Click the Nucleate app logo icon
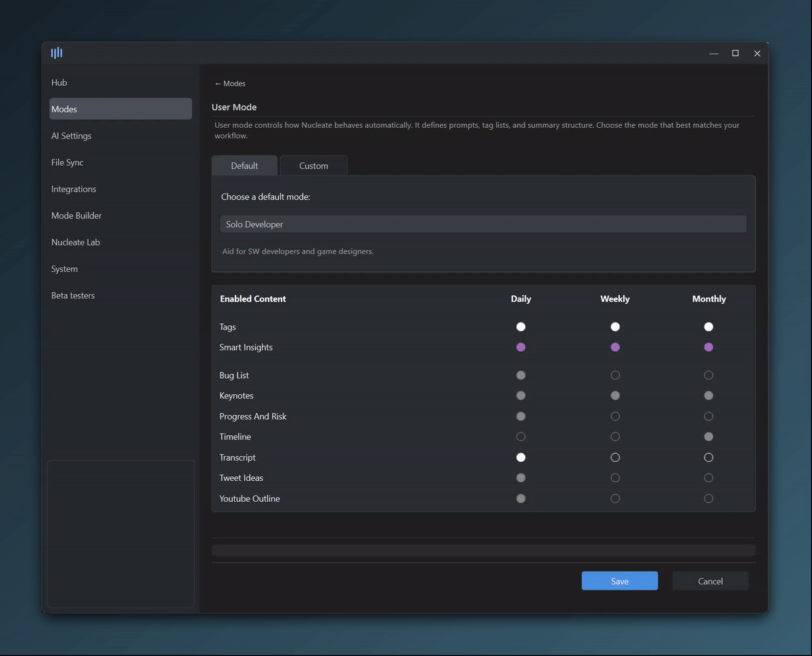812x656 pixels. click(x=57, y=53)
